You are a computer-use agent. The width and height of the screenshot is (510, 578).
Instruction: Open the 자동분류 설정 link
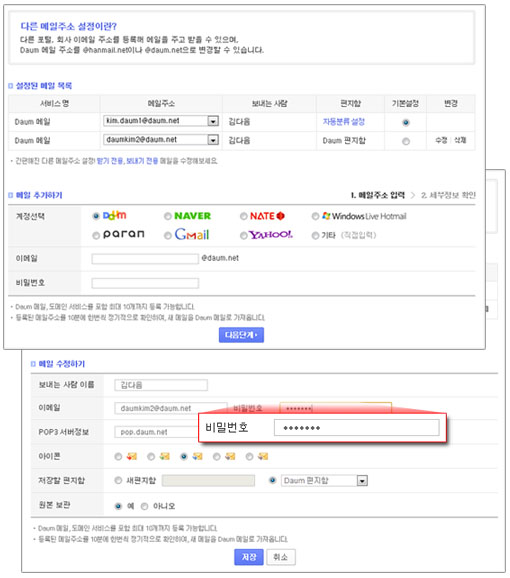click(x=344, y=122)
